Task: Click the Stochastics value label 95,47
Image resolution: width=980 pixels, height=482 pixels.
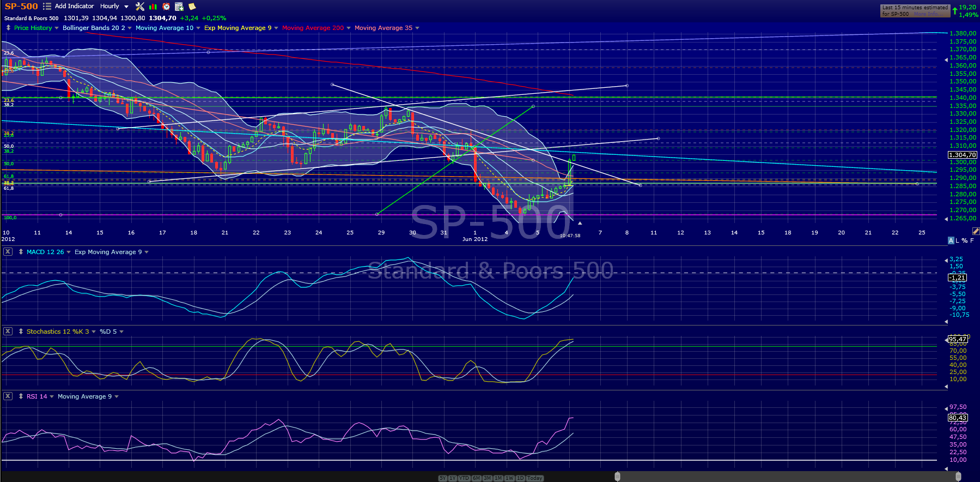Action: point(958,339)
